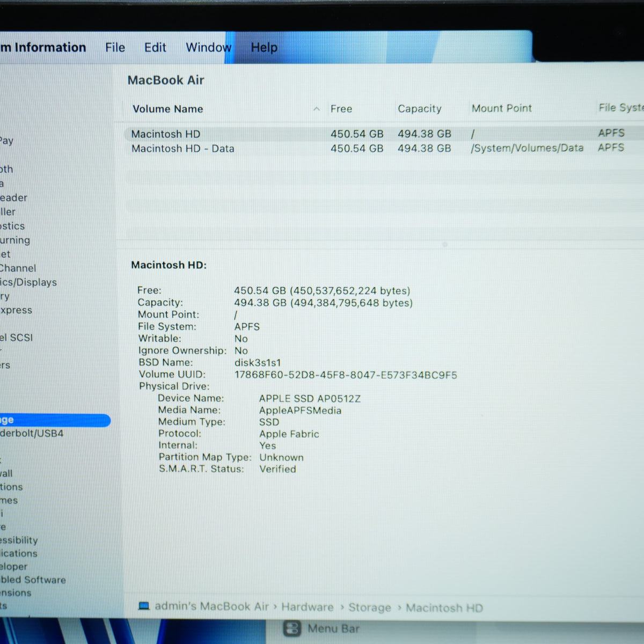The height and width of the screenshot is (644, 644).
Task: Open the Help menu
Action: (x=264, y=48)
